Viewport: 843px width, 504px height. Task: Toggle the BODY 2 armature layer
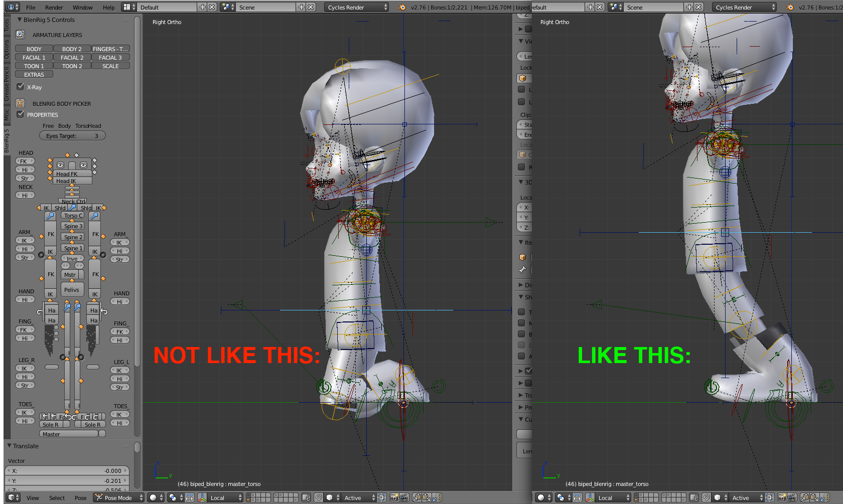click(x=72, y=49)
